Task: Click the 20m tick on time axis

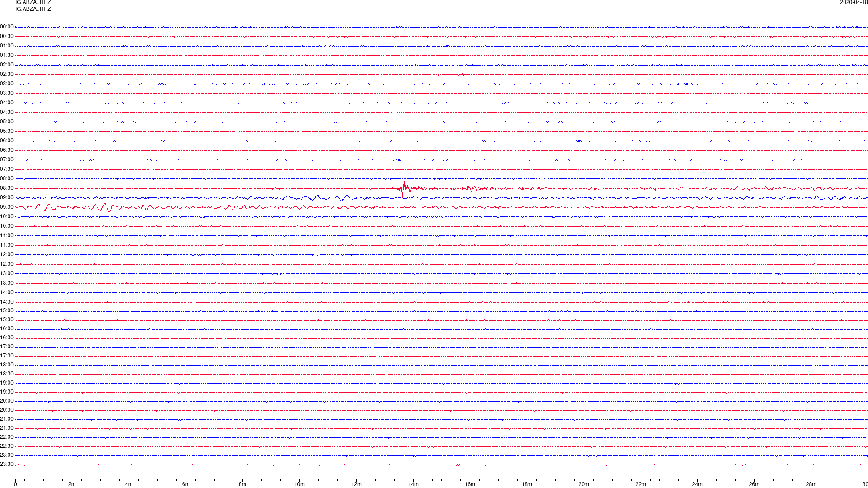Action: 584,484
